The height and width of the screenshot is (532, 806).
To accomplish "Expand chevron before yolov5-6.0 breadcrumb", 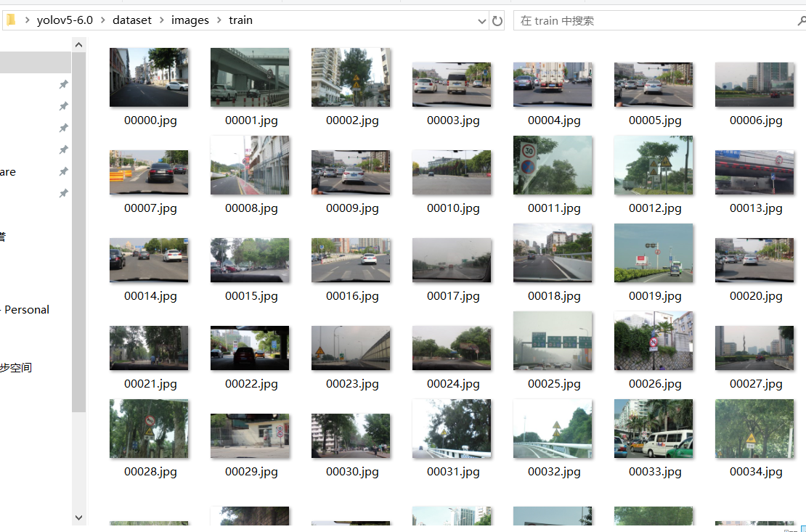I will coord(27,20).
